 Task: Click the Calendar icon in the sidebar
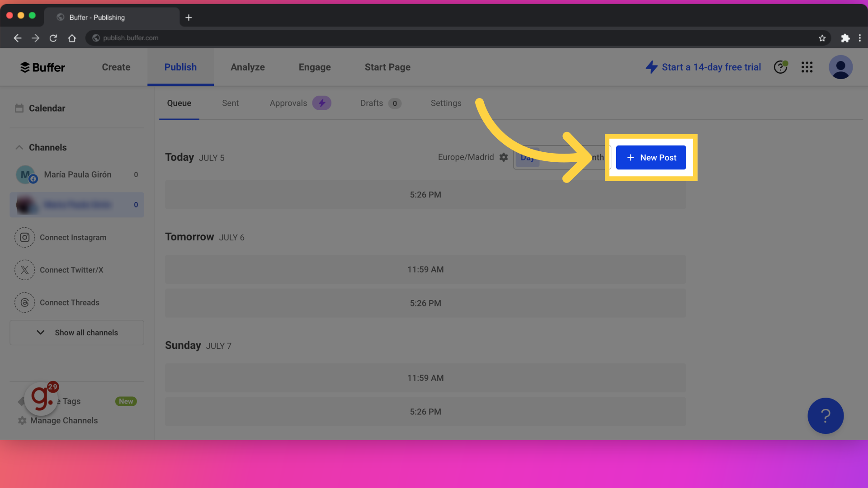coord(19,108)
